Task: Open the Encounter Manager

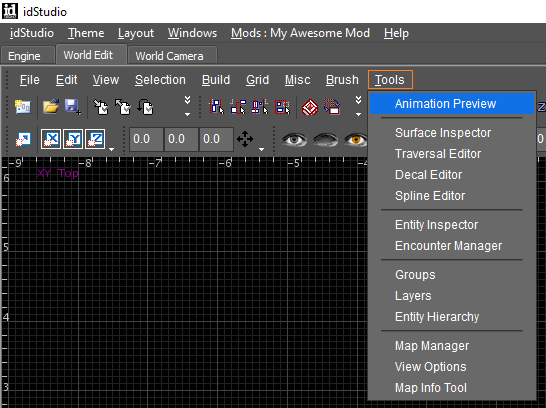Action: (x=452, y=246)
